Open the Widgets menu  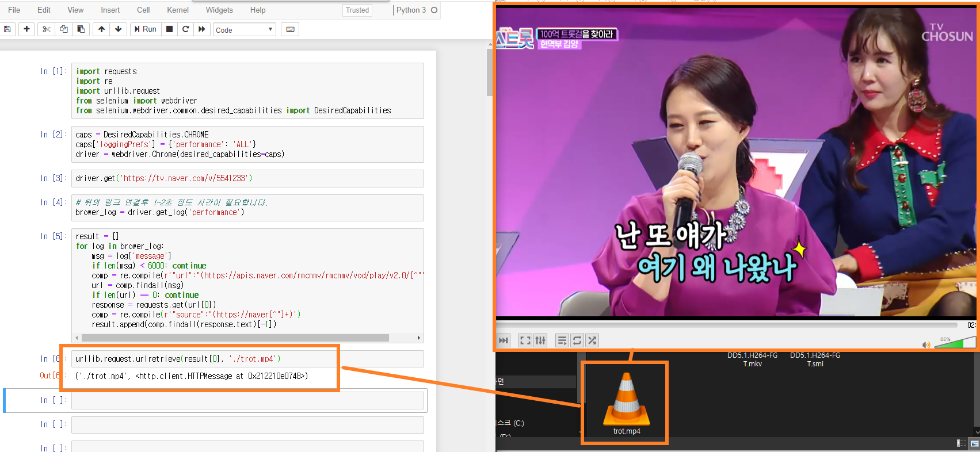[219, 10]
